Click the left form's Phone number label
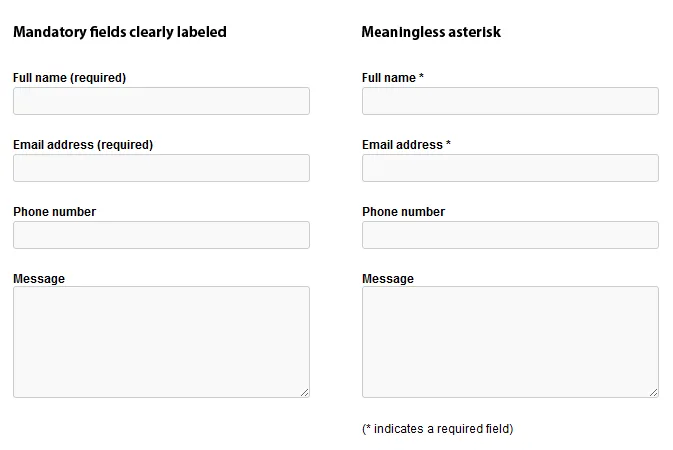Image resolution: width=673 pixels, height=450 pixels. [x=55, y=212]
